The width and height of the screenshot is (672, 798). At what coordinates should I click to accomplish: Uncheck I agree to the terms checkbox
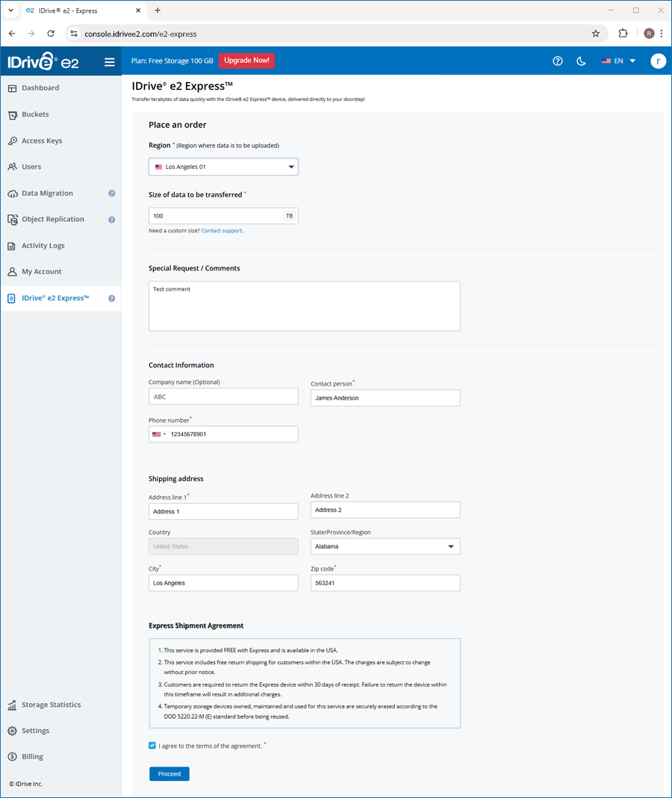pos(152,746)
